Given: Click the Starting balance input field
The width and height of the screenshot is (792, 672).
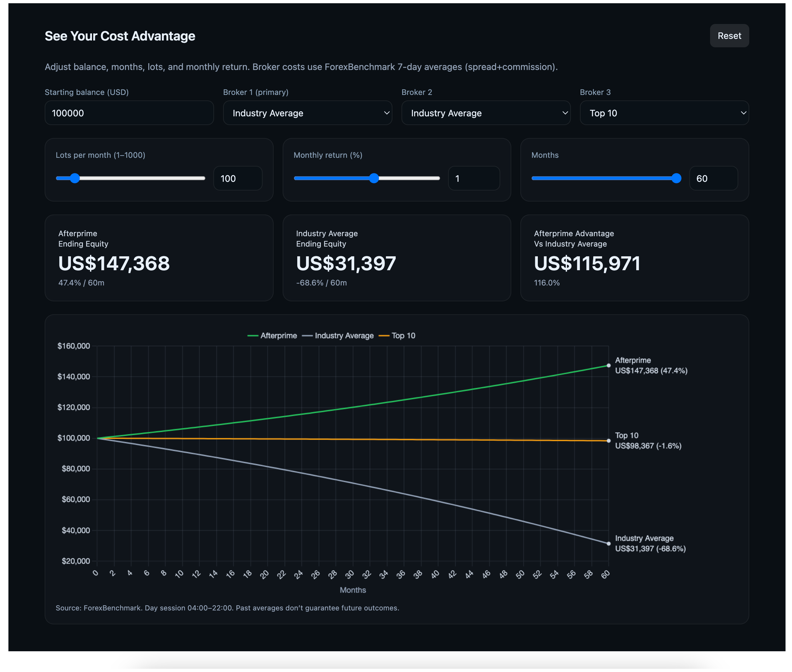Looking at the screenshot, I should [x=129, y=113].
